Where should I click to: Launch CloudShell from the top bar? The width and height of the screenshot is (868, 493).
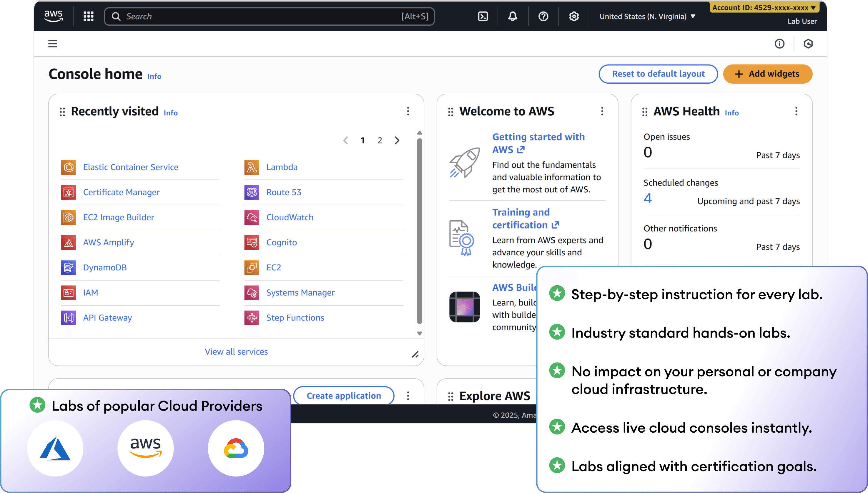[x=483, y=16]
